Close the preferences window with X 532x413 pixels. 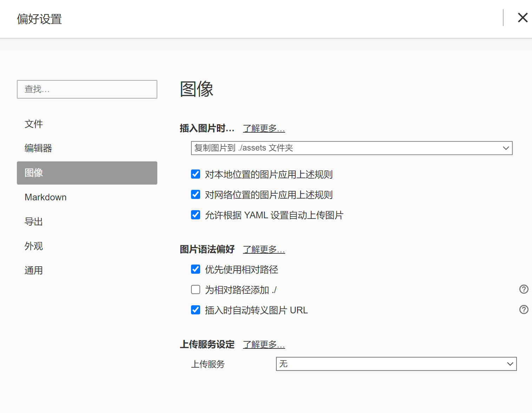(523, 18)
